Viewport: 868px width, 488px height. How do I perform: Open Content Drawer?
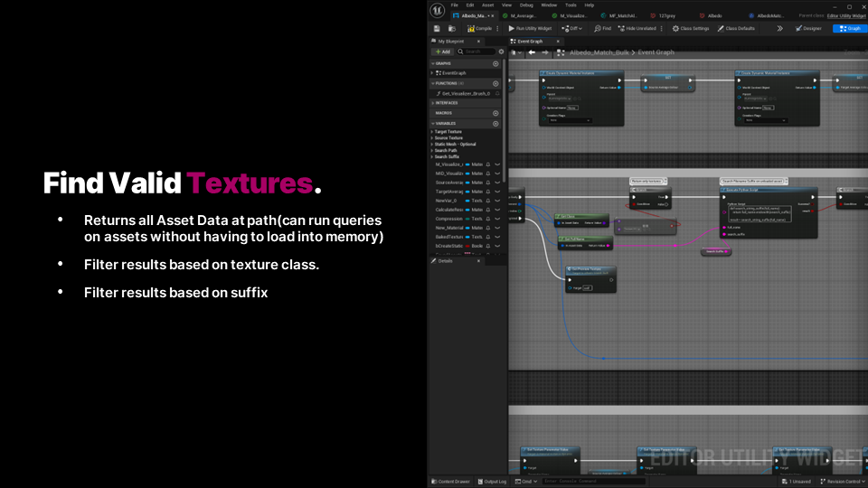[450, 482]
